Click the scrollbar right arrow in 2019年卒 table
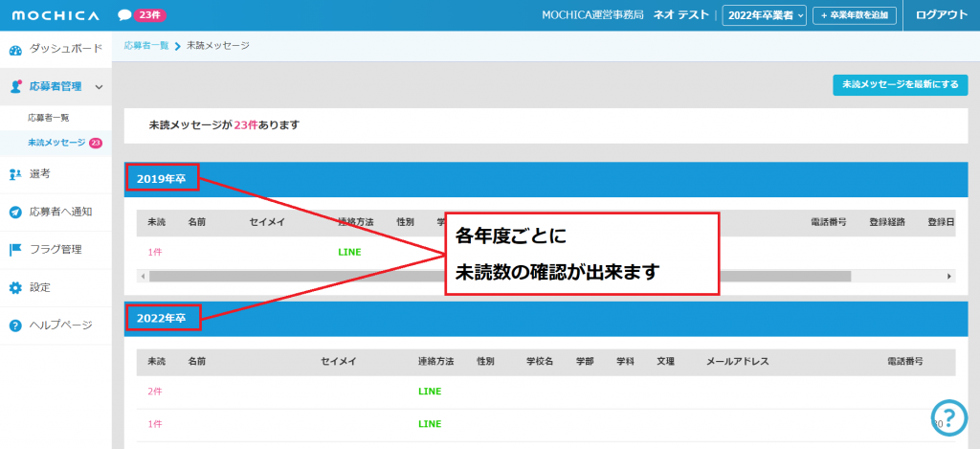Image resolution: width=980 pixels, height=449 pixels. (x=949, y=276)
